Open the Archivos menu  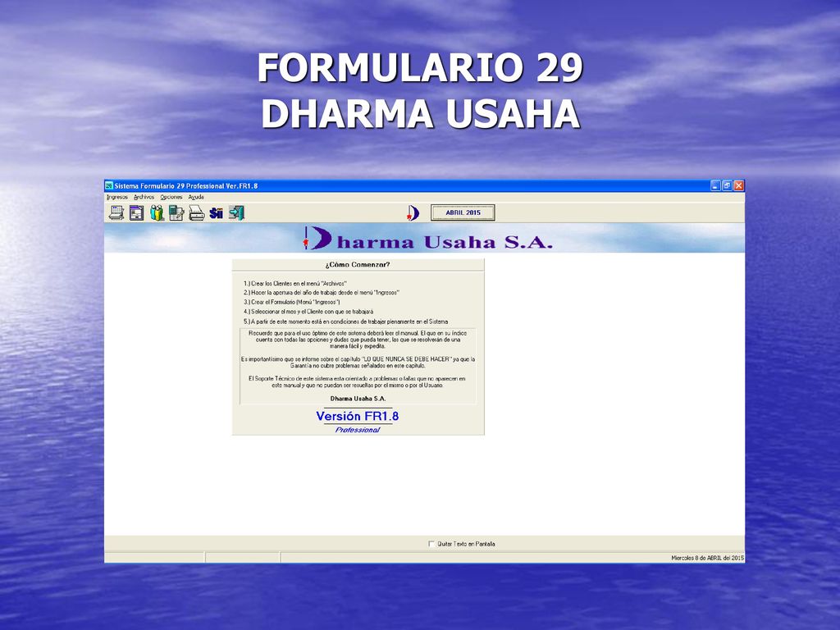click(144, 197)
